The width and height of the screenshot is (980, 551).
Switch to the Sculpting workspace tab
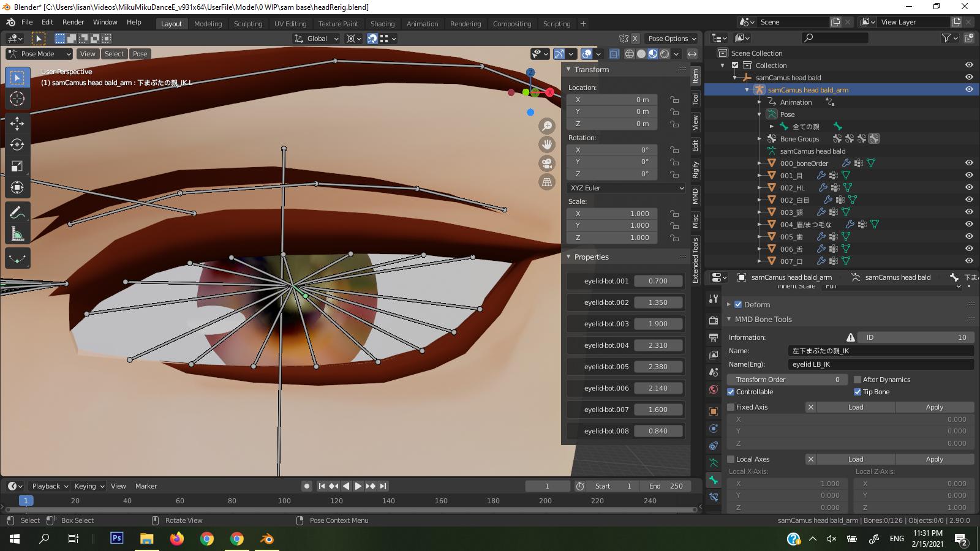(248, 24)
